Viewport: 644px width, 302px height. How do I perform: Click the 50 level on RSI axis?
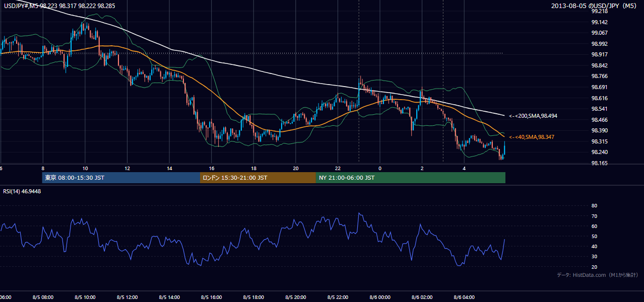pyautogui.click(x=594, y=236)
